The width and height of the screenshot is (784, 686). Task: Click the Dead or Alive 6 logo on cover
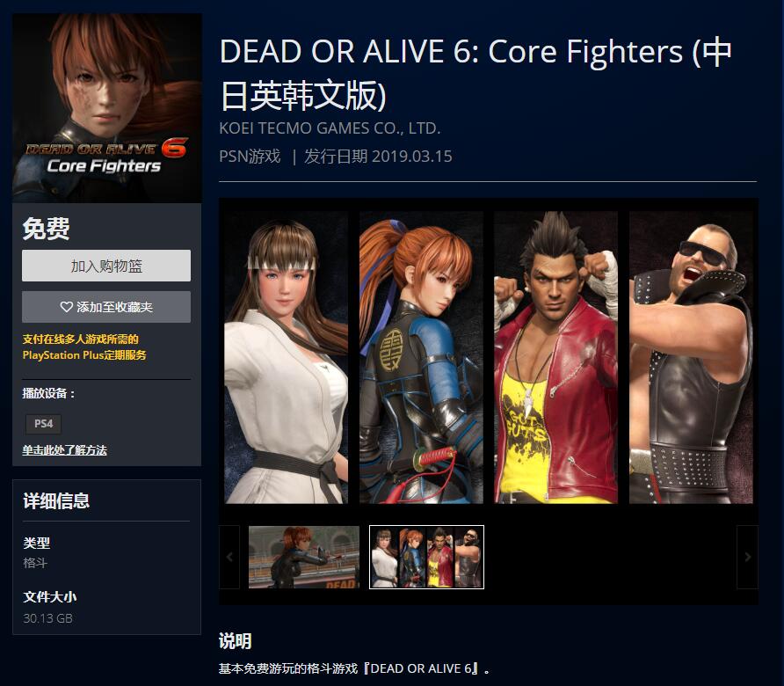click(x=107, y=156)
